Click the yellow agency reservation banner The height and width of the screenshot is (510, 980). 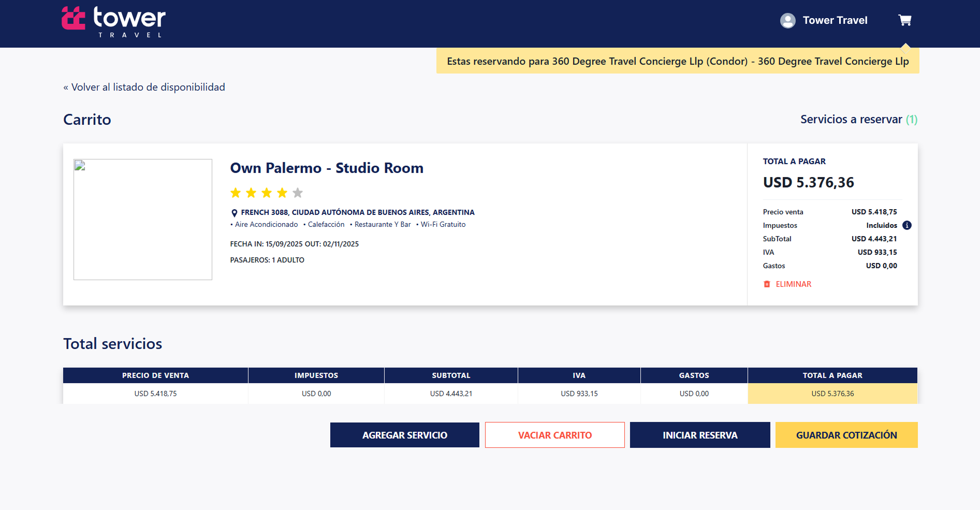[x=677, y=61]
